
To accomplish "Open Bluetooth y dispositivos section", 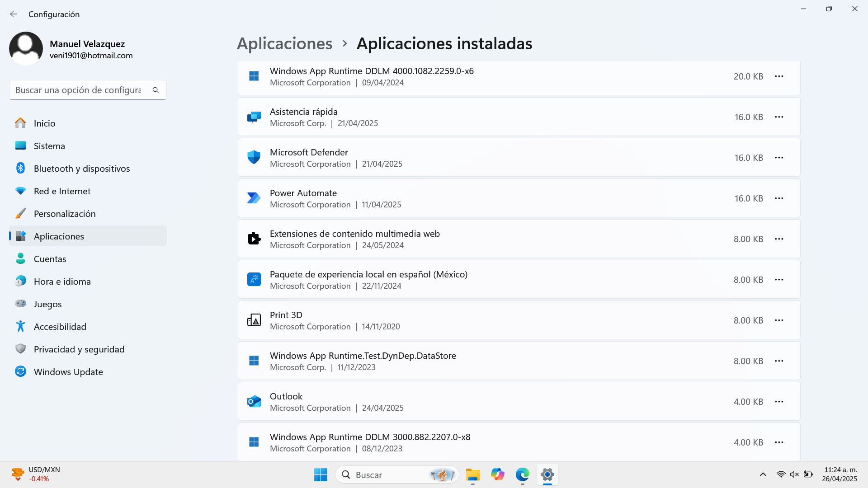I will pyautogui.click(x=81, y=168).
